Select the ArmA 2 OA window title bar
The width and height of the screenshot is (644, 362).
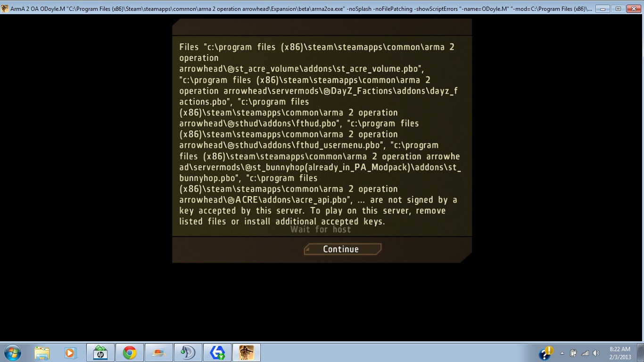283,8
